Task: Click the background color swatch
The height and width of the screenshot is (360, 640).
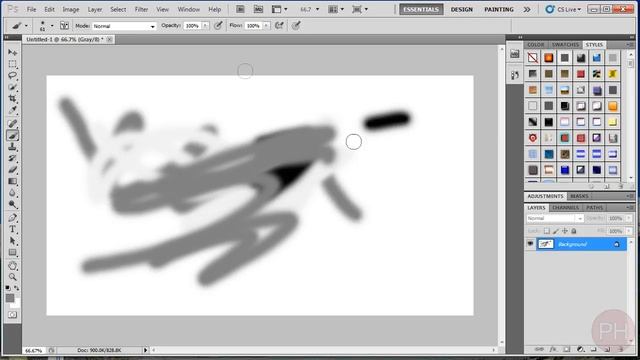Action: (16, 304)
